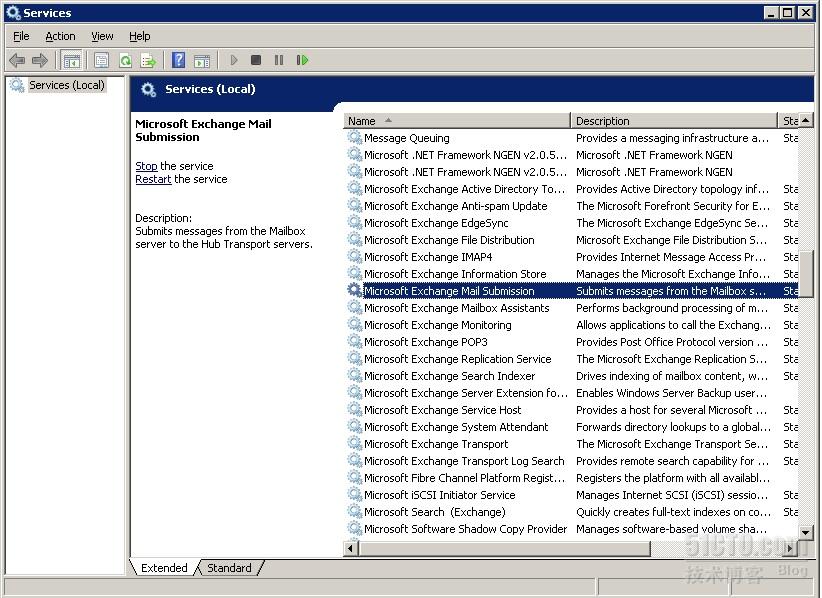Sort by the Status column header
Image resolution: width=822 pixels, height=598 pixels.
(x=788, y=121)
